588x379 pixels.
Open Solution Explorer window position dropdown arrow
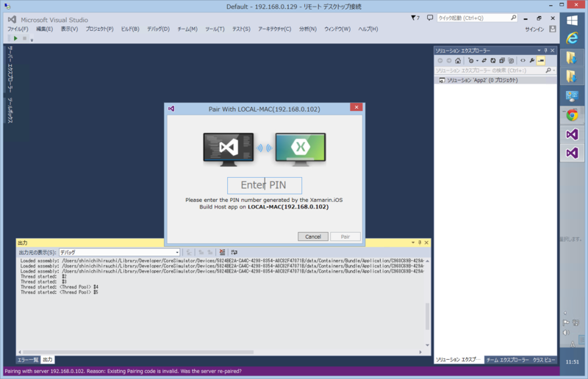click(539, 50)
